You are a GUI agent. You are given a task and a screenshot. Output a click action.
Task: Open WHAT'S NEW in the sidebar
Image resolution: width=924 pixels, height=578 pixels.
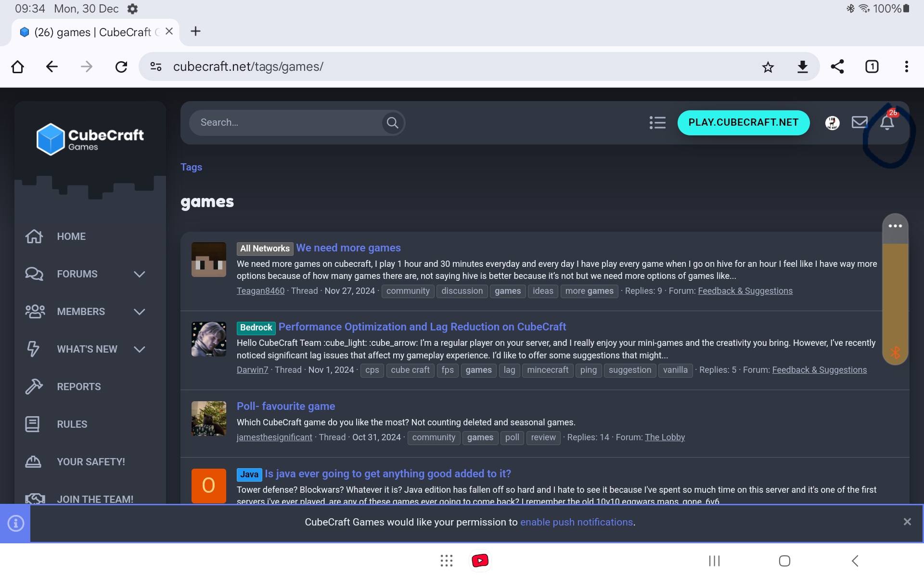(x=87, y=349)
